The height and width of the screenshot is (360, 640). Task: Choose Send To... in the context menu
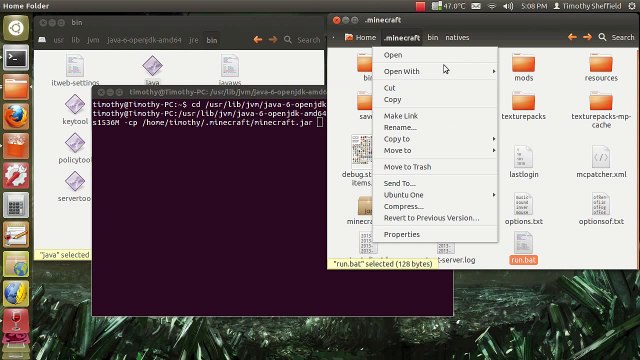(435, 183)
